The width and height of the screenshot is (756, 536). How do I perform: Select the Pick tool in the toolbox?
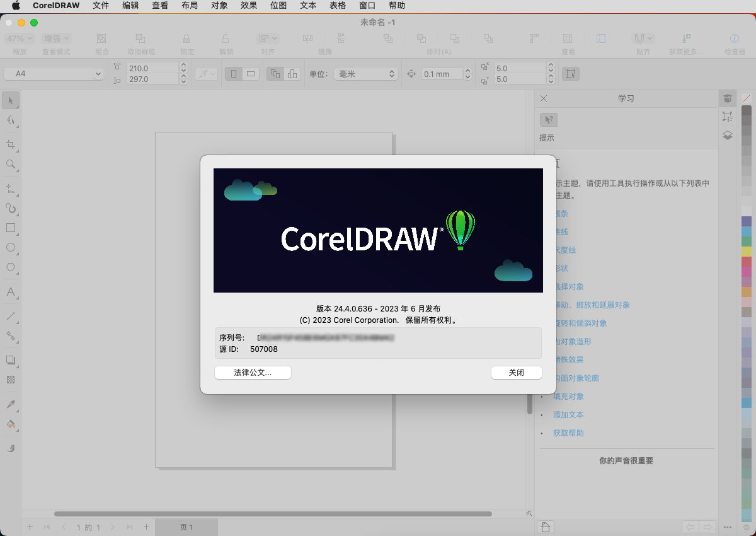coord(11,100)
